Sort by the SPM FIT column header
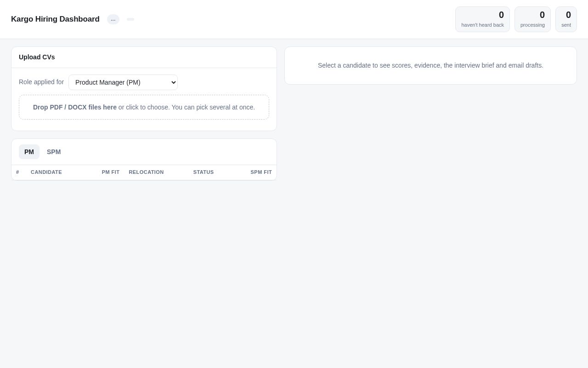 [x=261, y=172]
